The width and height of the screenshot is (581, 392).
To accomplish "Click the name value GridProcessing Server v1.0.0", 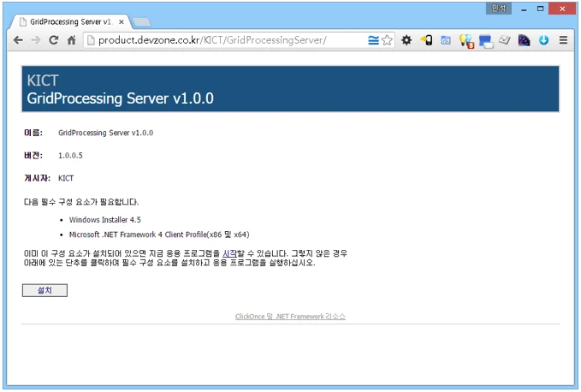I will point(105,133).
